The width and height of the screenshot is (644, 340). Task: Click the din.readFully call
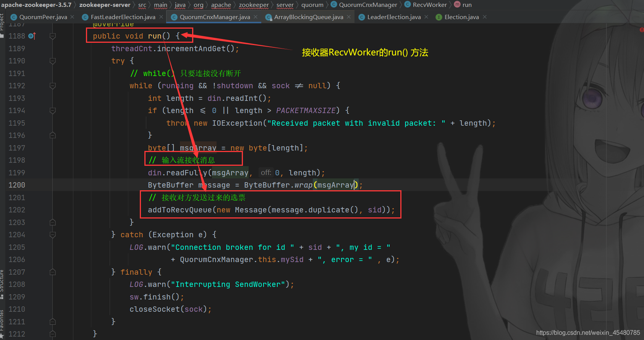pos(178,173)
